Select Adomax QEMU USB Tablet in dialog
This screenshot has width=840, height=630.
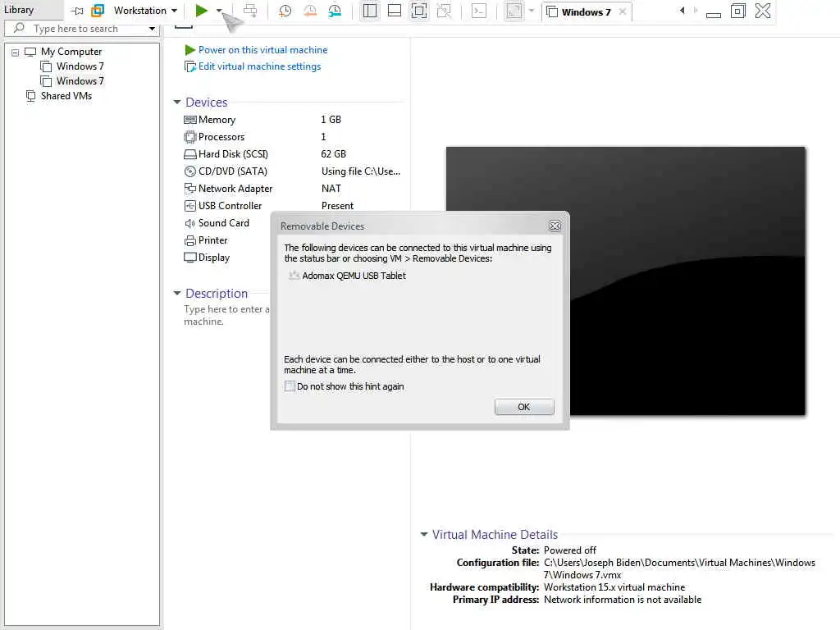354,276
